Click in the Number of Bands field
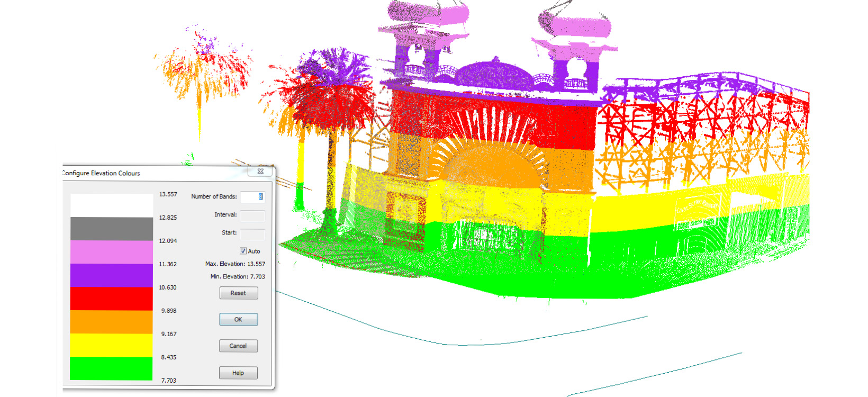 [x=252, y=197]
